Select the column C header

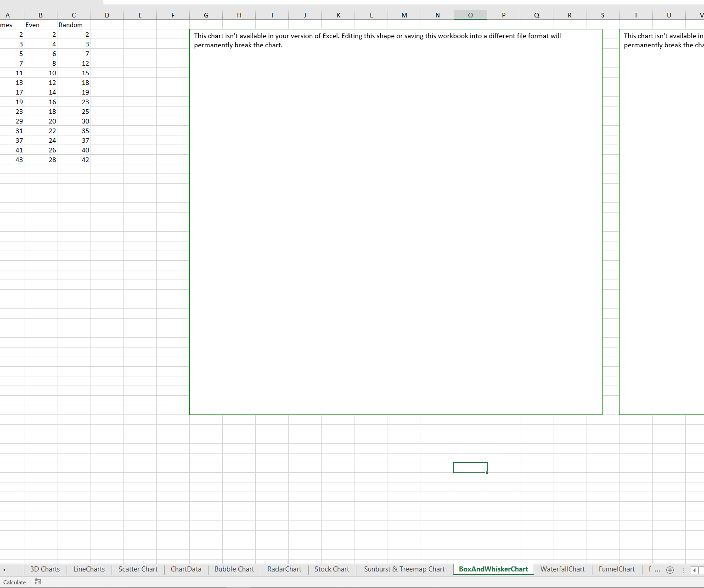73,14
